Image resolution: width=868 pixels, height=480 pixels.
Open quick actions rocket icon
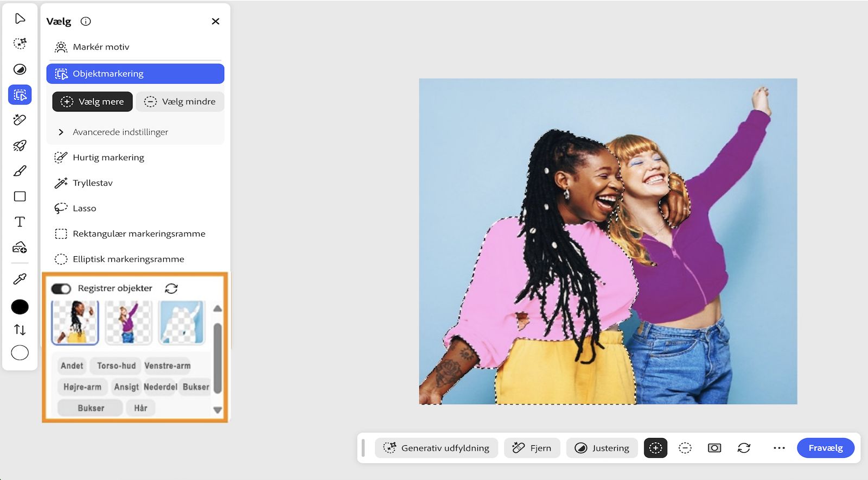click(x=20, y=146)
